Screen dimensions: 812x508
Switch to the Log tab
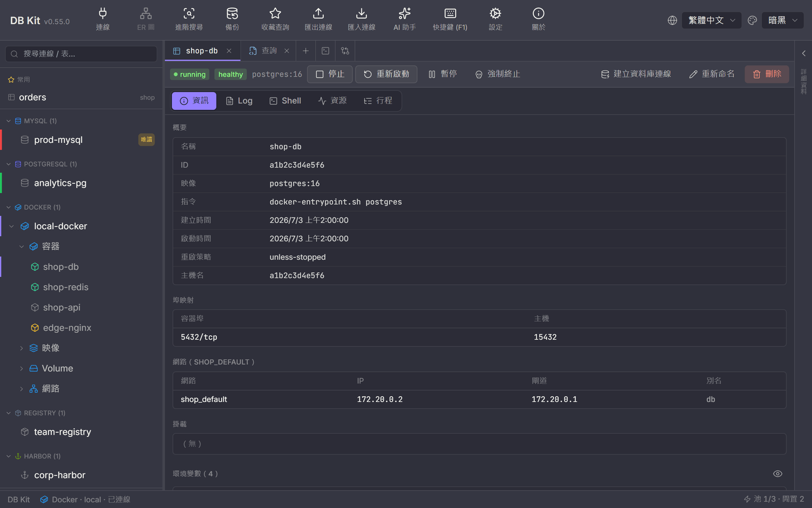tap(239, 101)
